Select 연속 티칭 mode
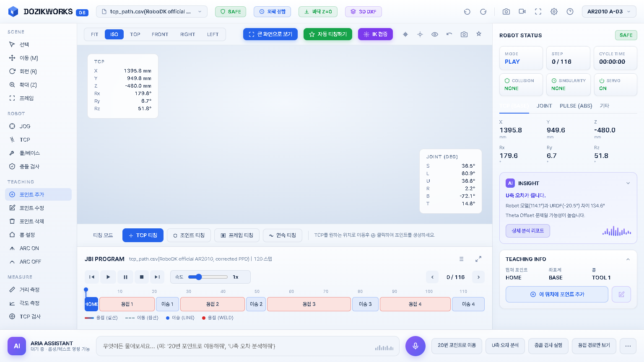Screen dimensions: 644x362 [x=283, y=235]
